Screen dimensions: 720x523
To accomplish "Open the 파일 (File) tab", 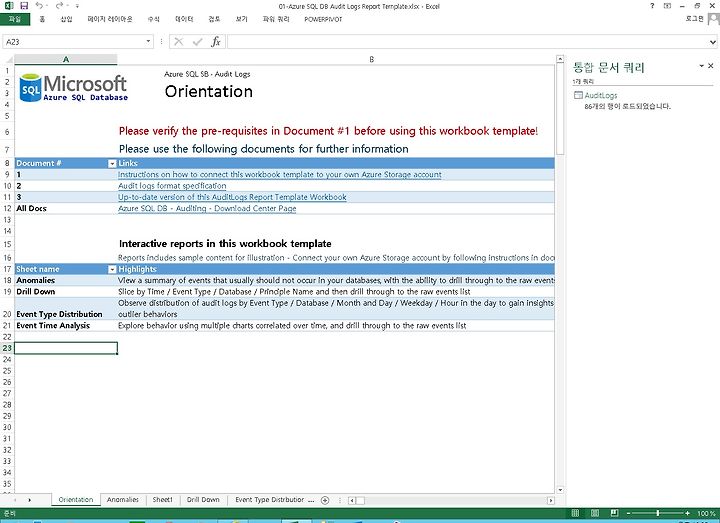I will pos(15,19).
